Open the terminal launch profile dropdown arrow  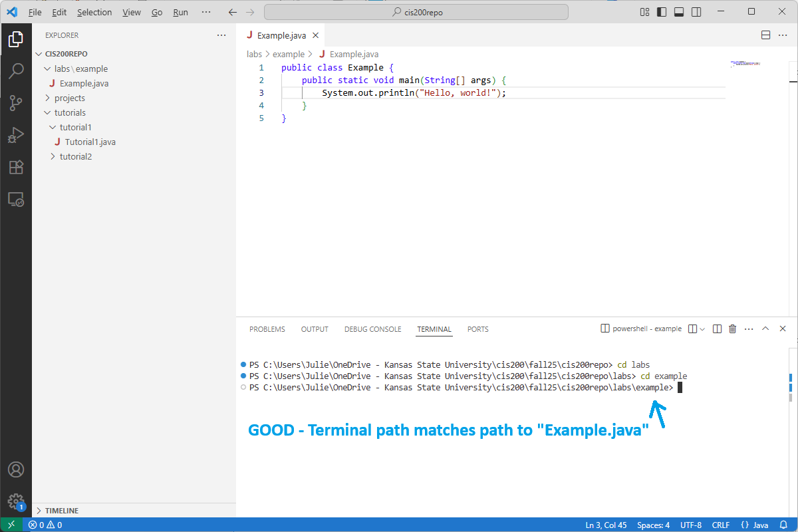click(701, 329)
